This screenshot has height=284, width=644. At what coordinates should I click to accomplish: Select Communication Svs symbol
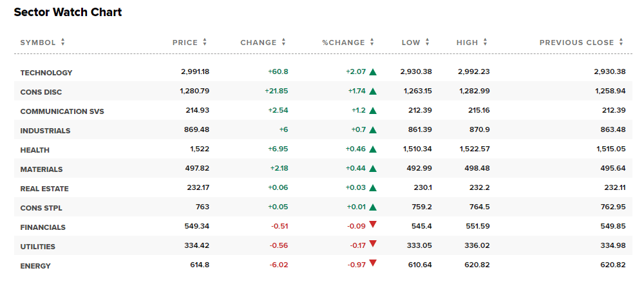pyautogui.click(x=62, y=111)
